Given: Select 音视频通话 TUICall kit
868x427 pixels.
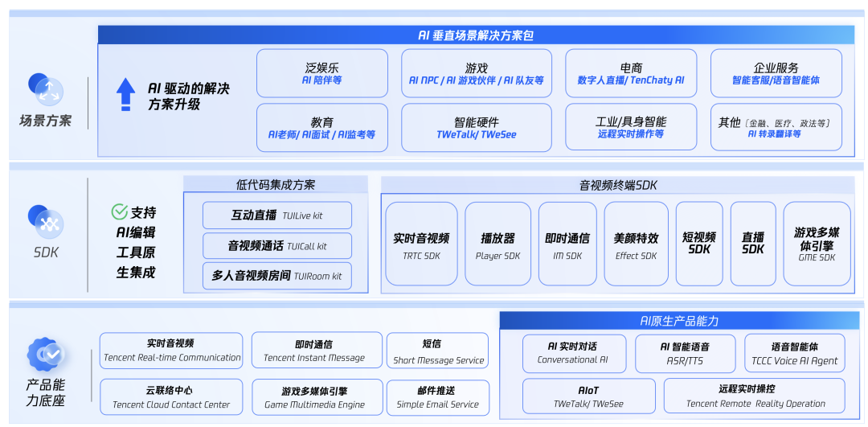Looking at the screenshot, I should tap(276, 245).
